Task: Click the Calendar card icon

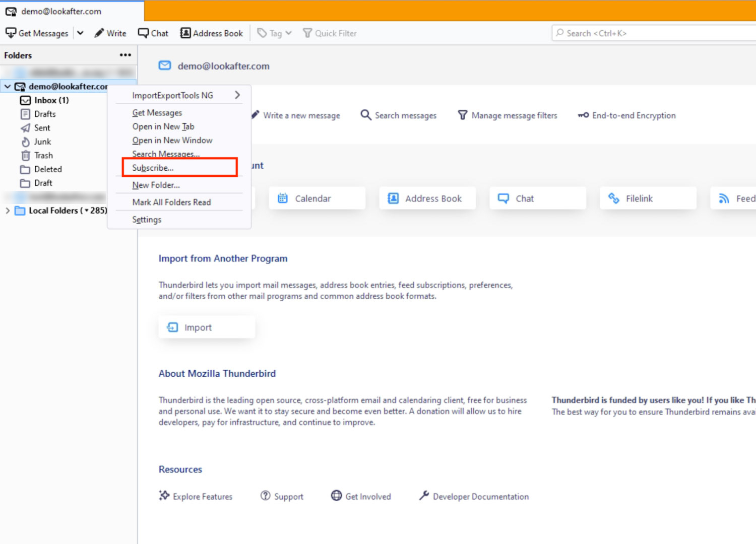Action: tap(283, 198)
